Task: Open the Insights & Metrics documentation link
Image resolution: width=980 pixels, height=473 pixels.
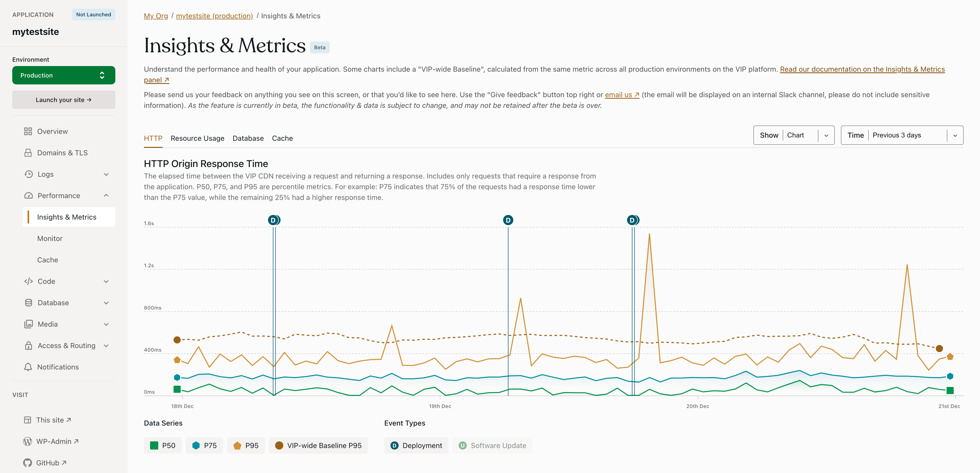Action: (x=862, y=69)
